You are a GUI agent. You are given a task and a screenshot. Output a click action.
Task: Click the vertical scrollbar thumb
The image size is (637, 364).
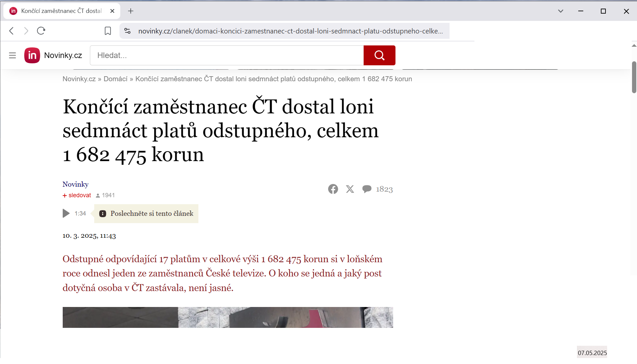point(634,77)
